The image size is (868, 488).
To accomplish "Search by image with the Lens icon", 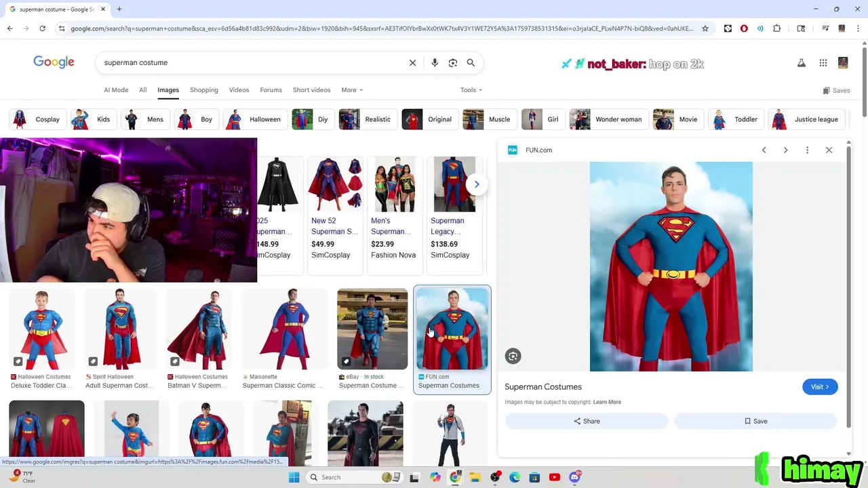I will pos(453,62).
